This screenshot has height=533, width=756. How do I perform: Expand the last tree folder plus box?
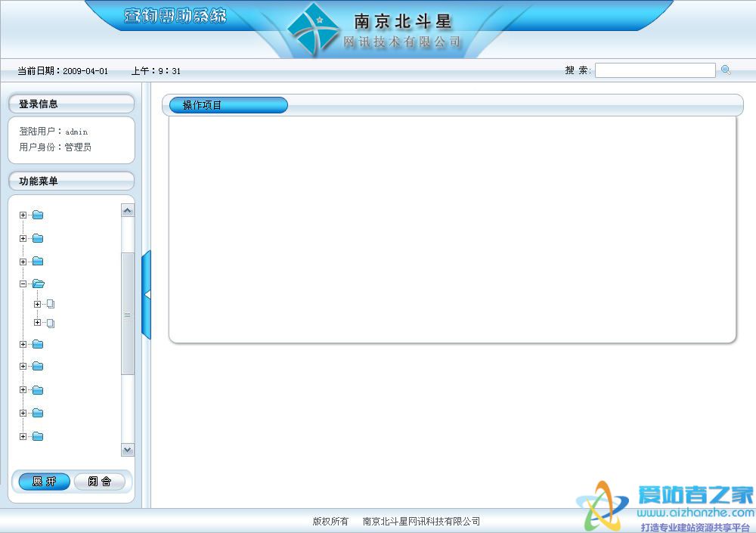click(23, 436)
